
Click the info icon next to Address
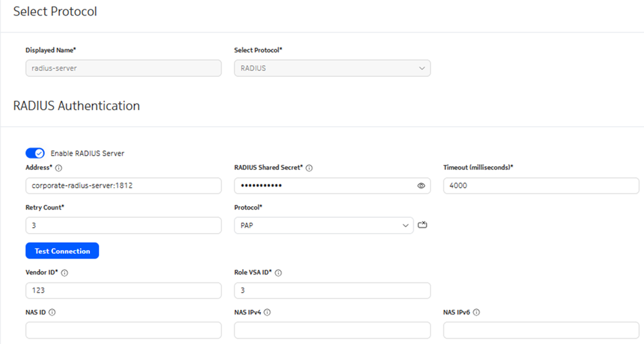pyautogui.click(x=59, y=168)
